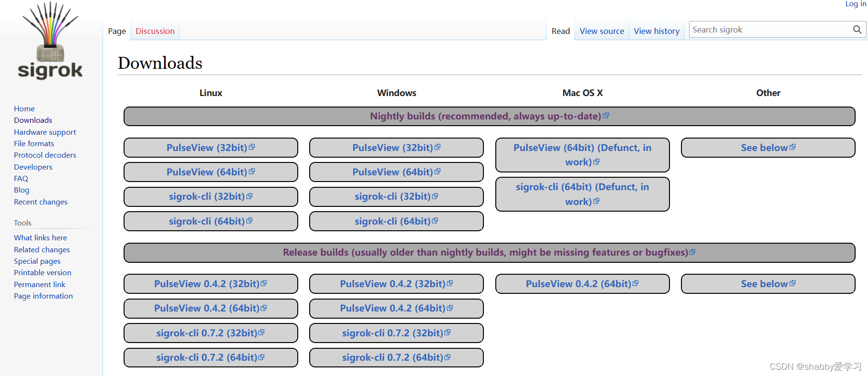Screen dimensions: 868x376
Task: Download Windows PulseView 0.4.2 (64bit)
Action: tap(396, 308)
